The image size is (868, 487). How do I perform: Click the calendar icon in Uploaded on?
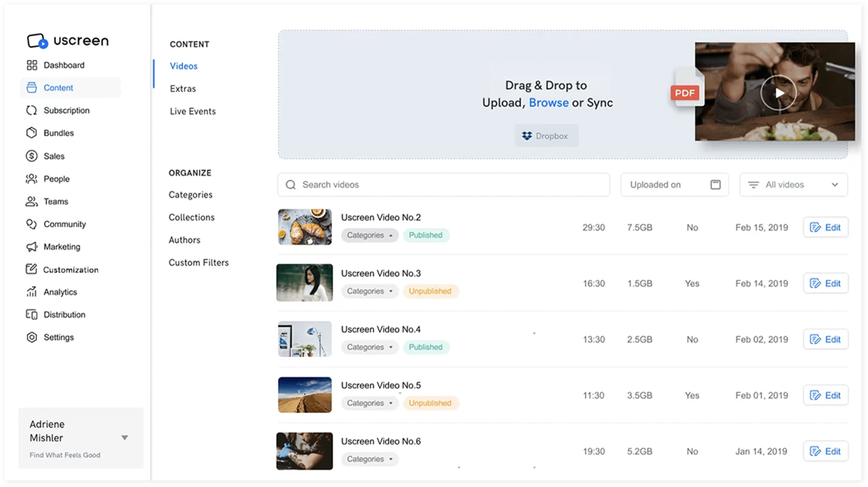715,185
